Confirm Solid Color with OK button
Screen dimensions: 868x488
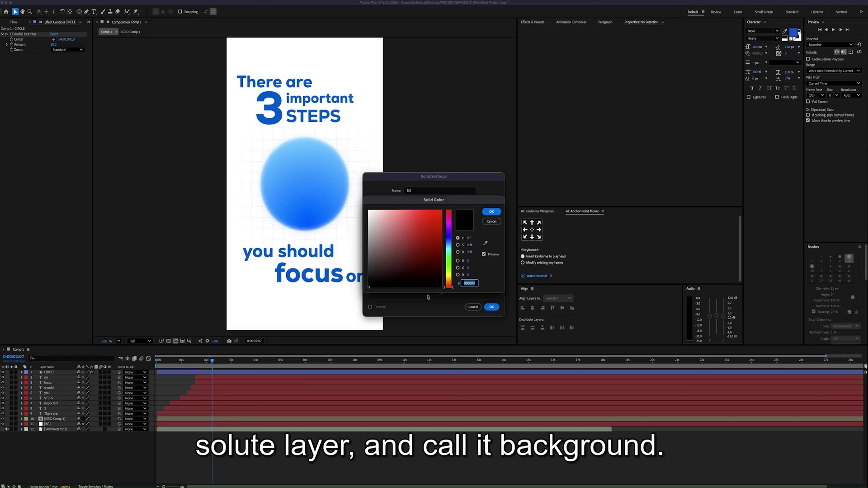pyautogui.click(x=491, y=211)
